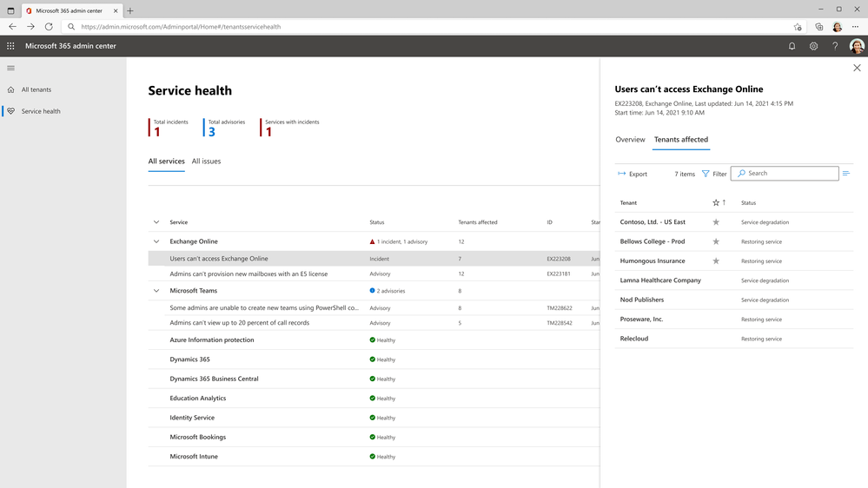Select Service health in sidebar
Screen dimensions: 868x488
click(x=41, y=111)
